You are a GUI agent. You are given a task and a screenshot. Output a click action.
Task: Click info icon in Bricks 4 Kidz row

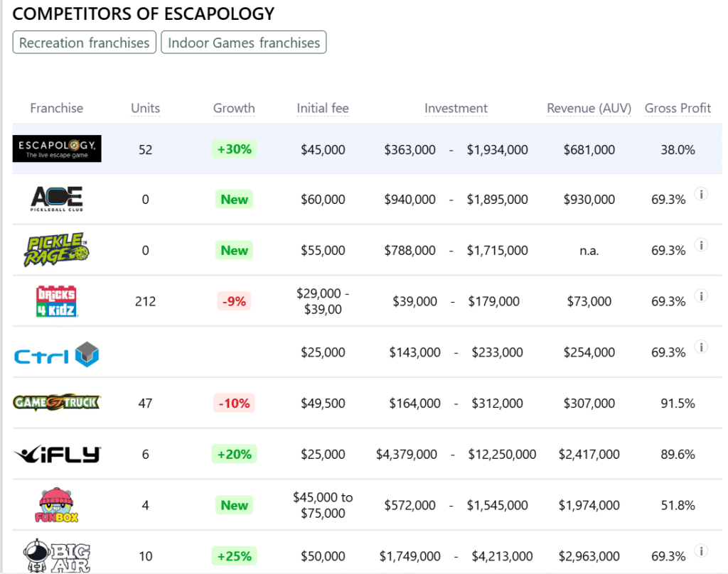(x=701, y=296)
